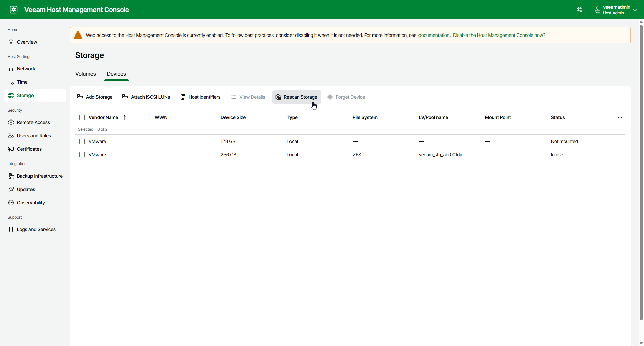Screen dimensions: 644x346
Task: Click the View Details list icon
Action: pyautogui.click(x=233, y=97)
